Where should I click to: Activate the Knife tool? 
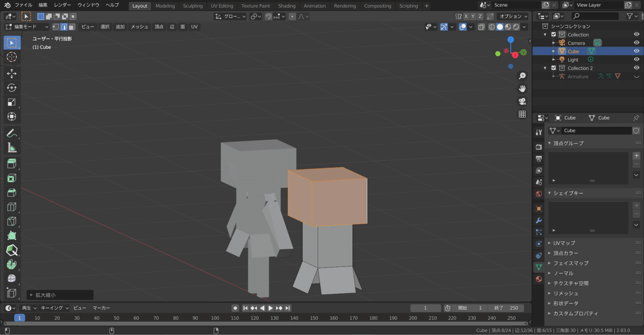(12, 222)
